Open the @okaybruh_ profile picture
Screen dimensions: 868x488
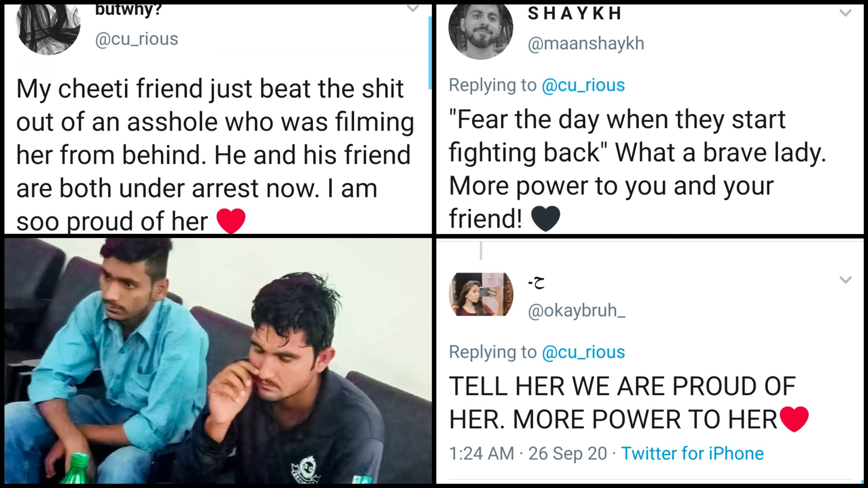(481, 294)
